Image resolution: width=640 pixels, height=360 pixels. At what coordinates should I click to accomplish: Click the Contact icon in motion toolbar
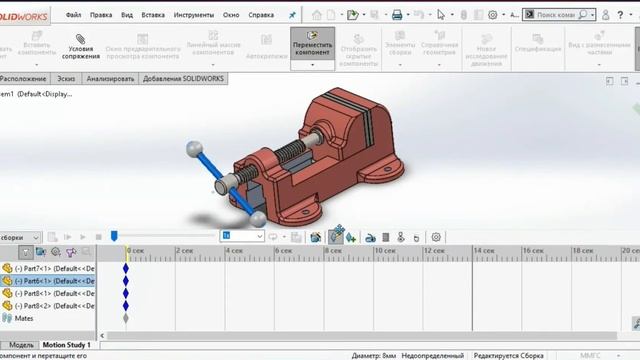[x=401, y=237]
